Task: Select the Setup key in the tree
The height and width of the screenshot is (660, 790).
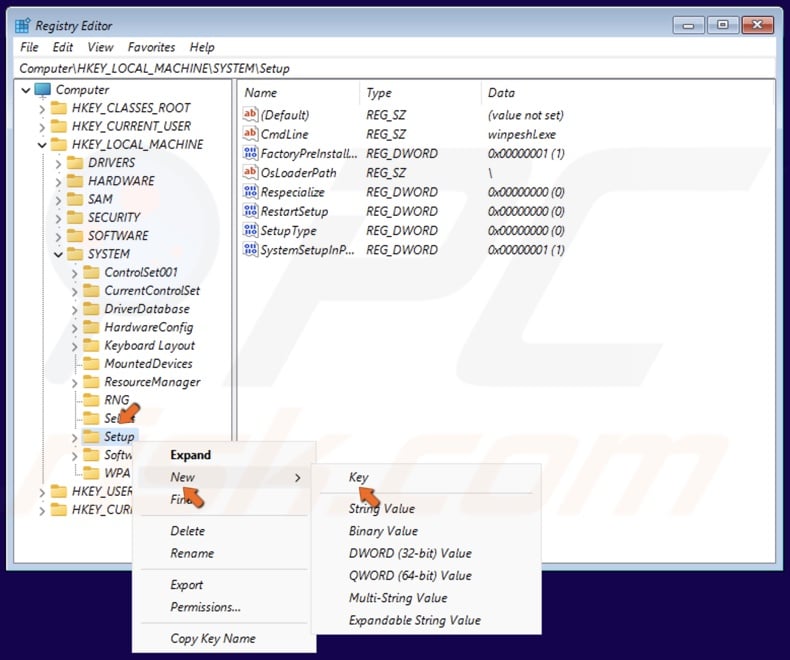Action: click(x=119, y=436)
